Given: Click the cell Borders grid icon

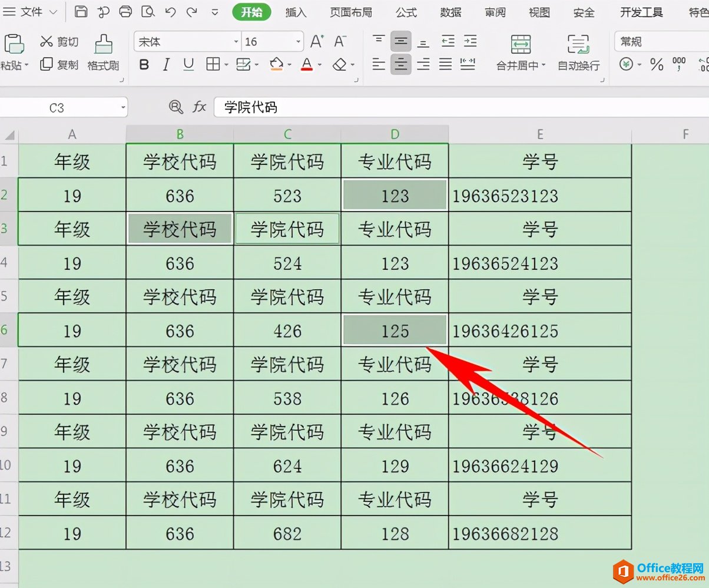Looking at the screenshot, I should coord(213,64).
